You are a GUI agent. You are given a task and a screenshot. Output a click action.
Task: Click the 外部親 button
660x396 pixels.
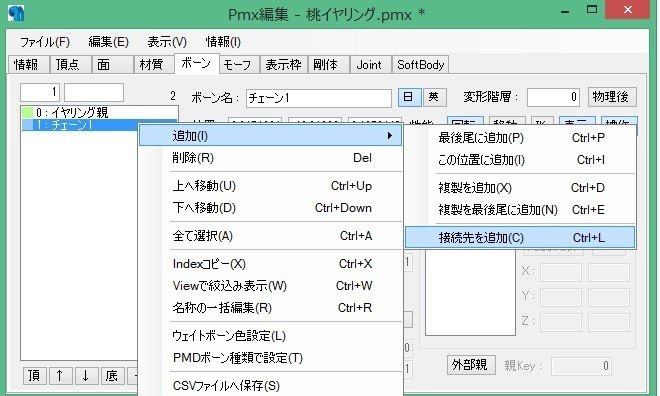point(471,365)
